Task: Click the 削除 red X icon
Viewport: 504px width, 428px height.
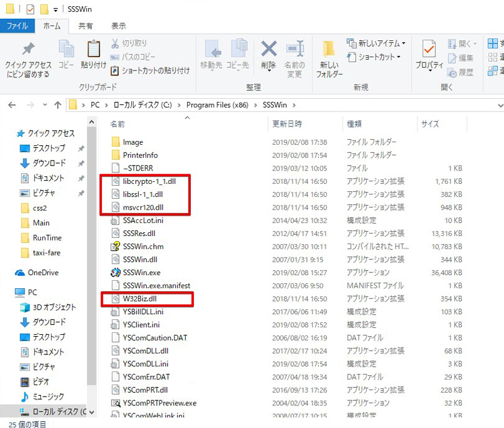Action: pos(269,49)
